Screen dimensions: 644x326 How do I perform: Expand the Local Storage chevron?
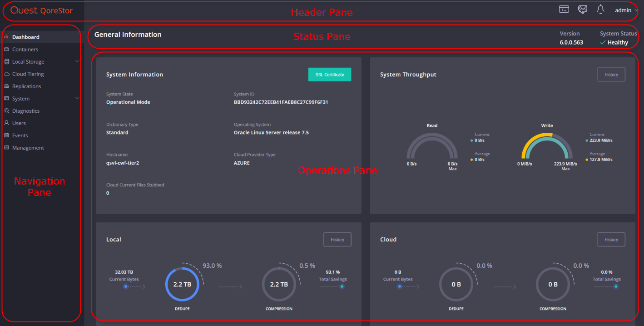click(77, 61)
